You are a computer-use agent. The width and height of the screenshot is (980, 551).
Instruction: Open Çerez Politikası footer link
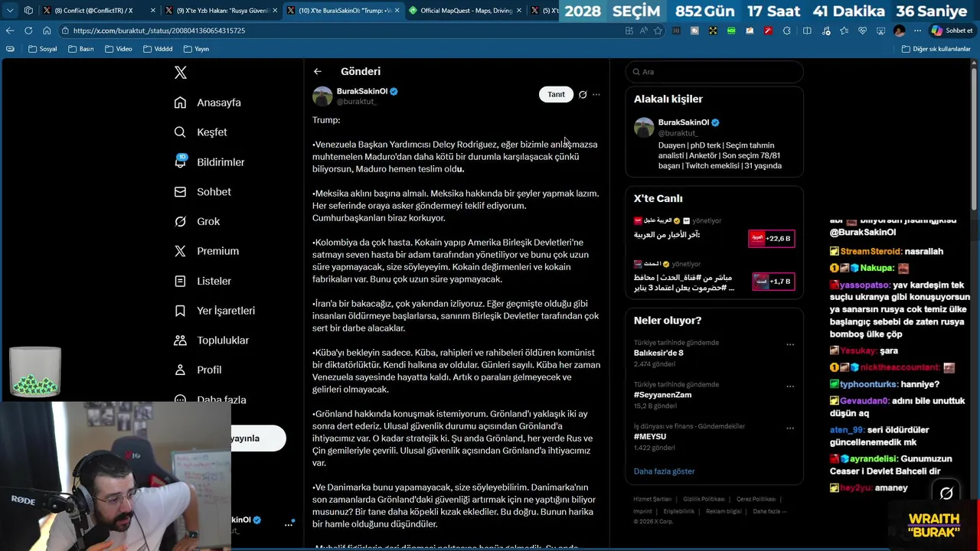pos(756,499)
